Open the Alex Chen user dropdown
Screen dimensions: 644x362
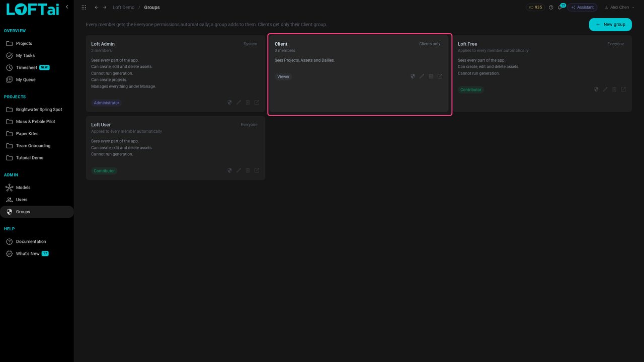619,8
